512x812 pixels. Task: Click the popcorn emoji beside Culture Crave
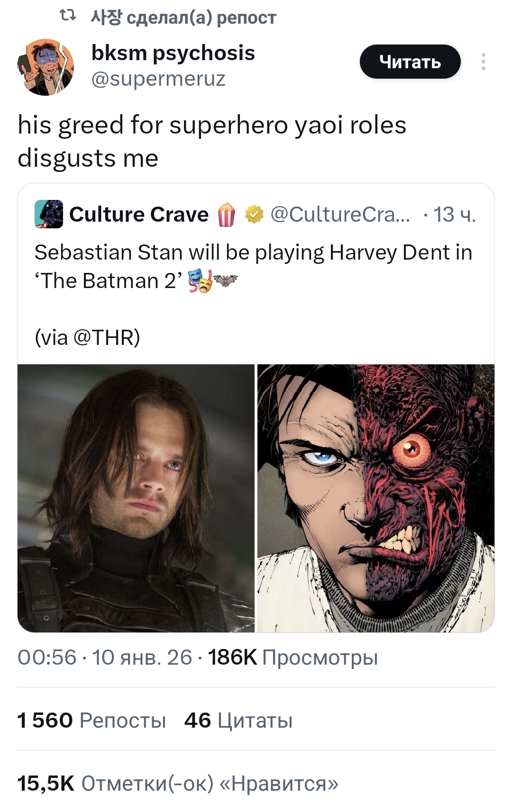[x=226, y=215]
